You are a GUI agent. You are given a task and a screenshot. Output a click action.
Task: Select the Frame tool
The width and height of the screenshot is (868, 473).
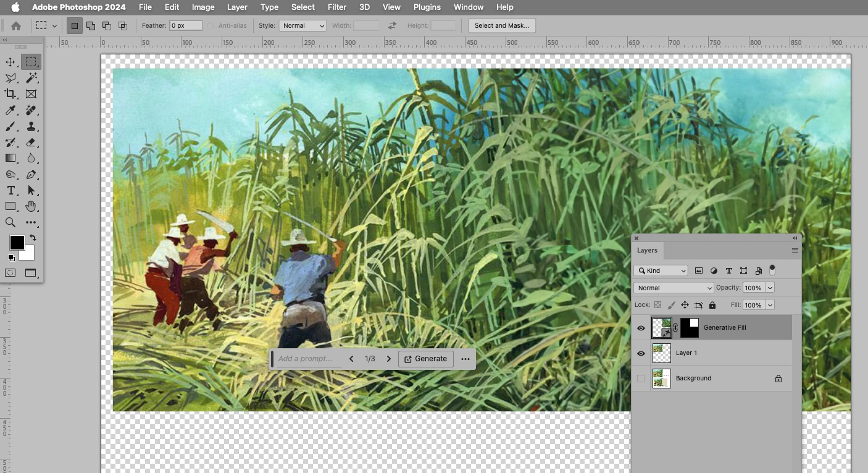pyautogui.click(x=31, y=94)
